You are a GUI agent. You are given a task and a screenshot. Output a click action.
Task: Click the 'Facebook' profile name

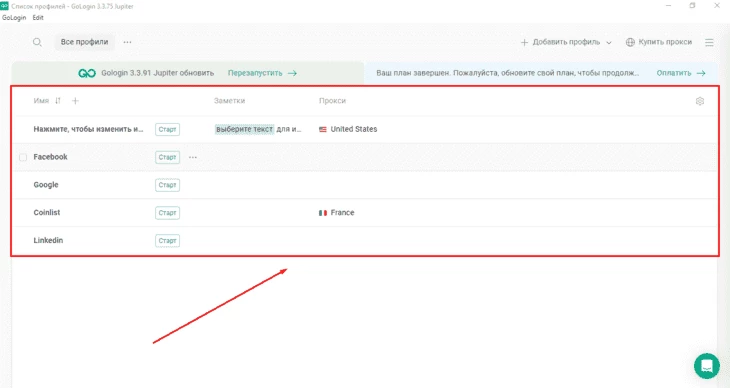(50, 157)
